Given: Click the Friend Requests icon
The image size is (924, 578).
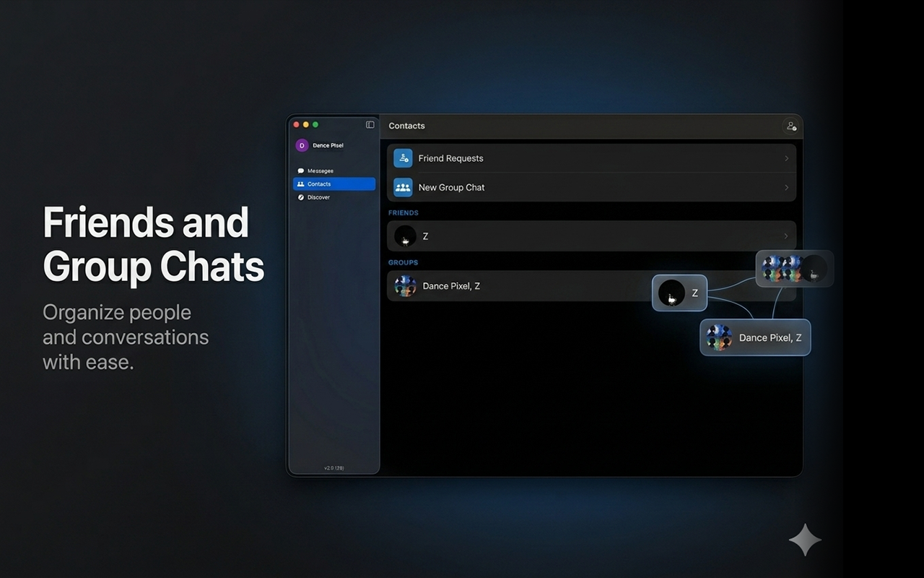Looking at the screenshot, I should 403,158.
